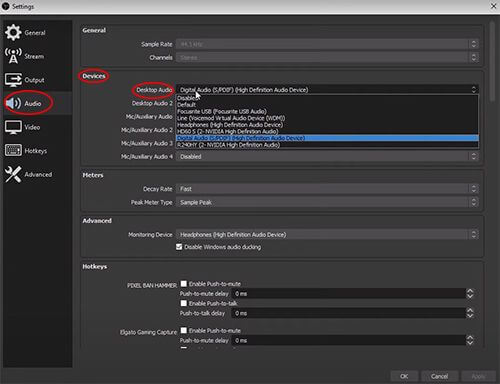Enable Push-to-talk for PIXEL BAN HAMMER
The width and height of the screenshot is (500, 384).
(x=184, y=303)
